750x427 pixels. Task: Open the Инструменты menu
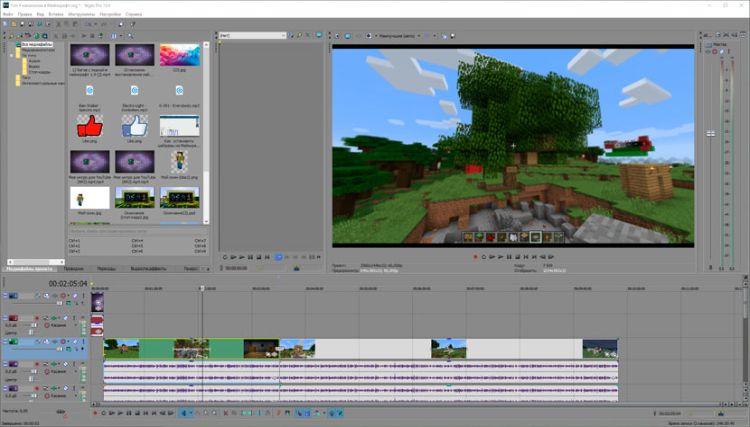tap(81, 14)
